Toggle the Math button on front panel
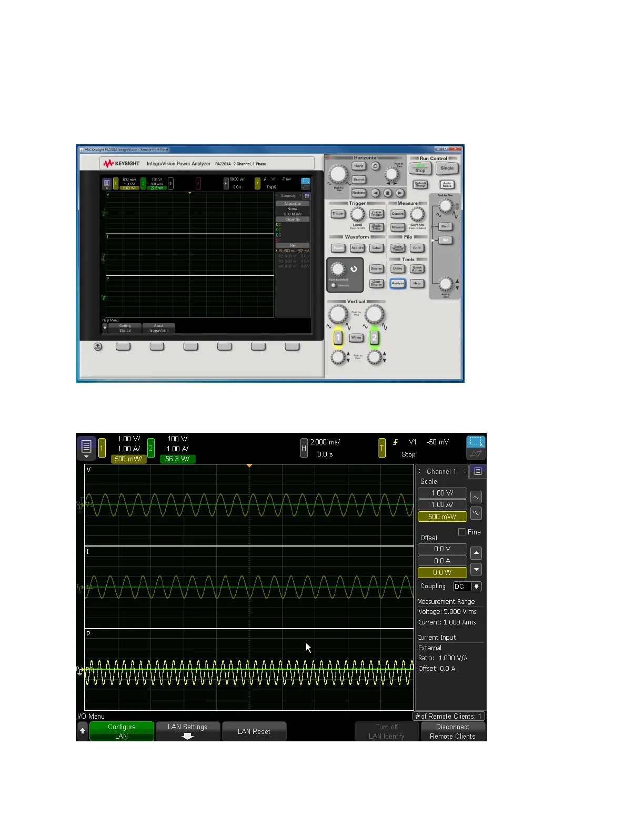The image size is (644, 834). [x=445, y=226]
